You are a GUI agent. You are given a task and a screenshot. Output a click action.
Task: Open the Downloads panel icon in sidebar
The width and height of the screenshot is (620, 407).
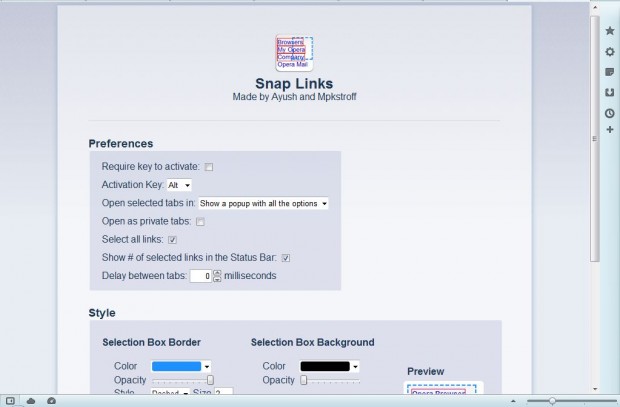[610, 93]
